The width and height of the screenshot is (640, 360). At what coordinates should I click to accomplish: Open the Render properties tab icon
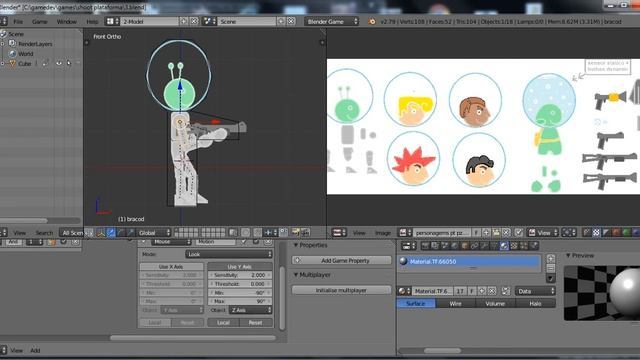[x=425, y=246]
